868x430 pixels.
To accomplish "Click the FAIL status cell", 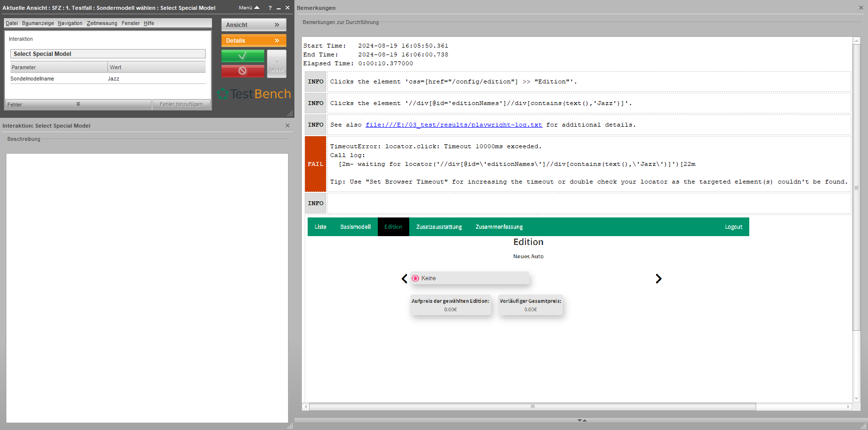I will point(316,164).
